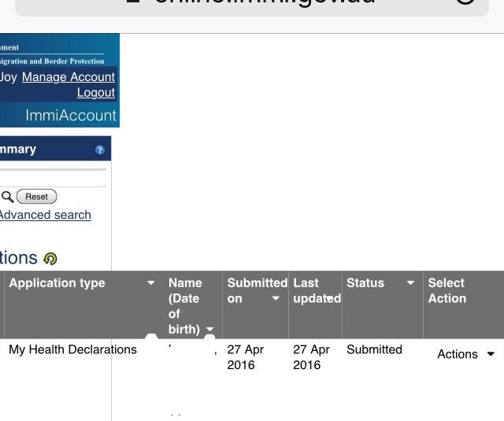Sort by Status column arrow
The image size is (504, 421).
(x=410, y=283)
